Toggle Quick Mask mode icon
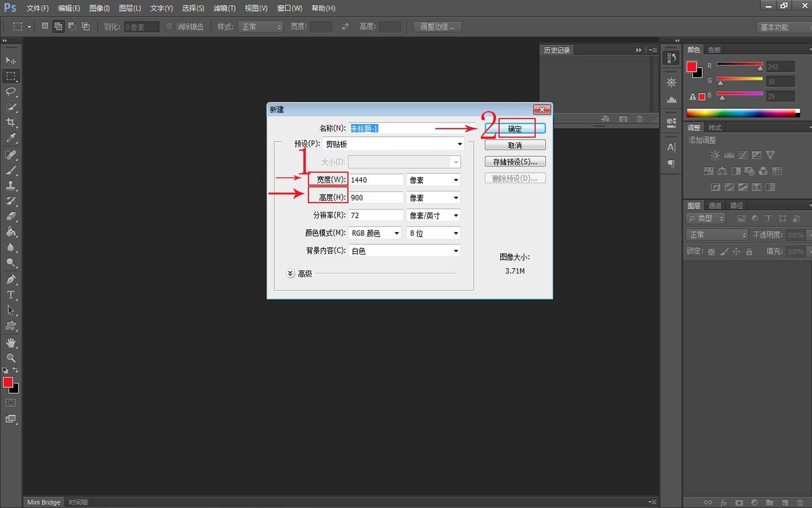 point(11,403)
